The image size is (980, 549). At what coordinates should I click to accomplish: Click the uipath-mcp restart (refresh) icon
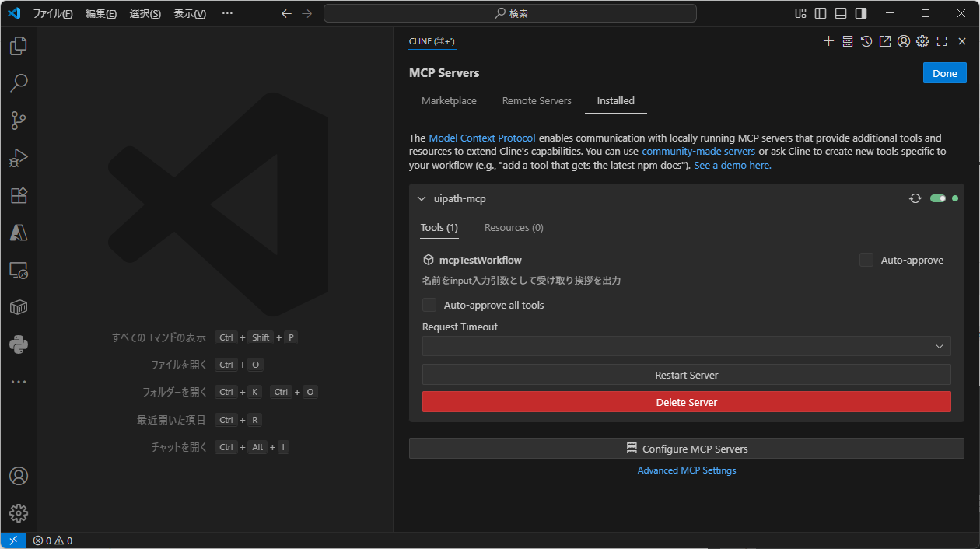[915, 198]
